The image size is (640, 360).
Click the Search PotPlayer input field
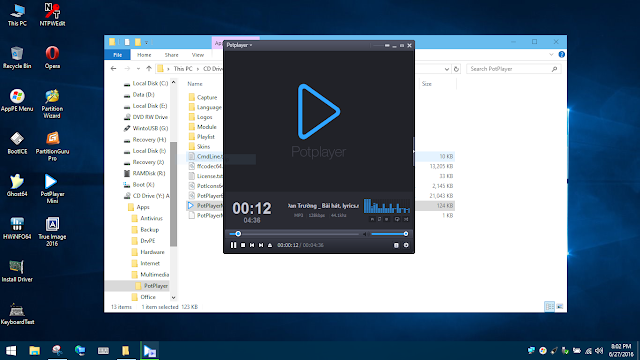click(509, 69)
